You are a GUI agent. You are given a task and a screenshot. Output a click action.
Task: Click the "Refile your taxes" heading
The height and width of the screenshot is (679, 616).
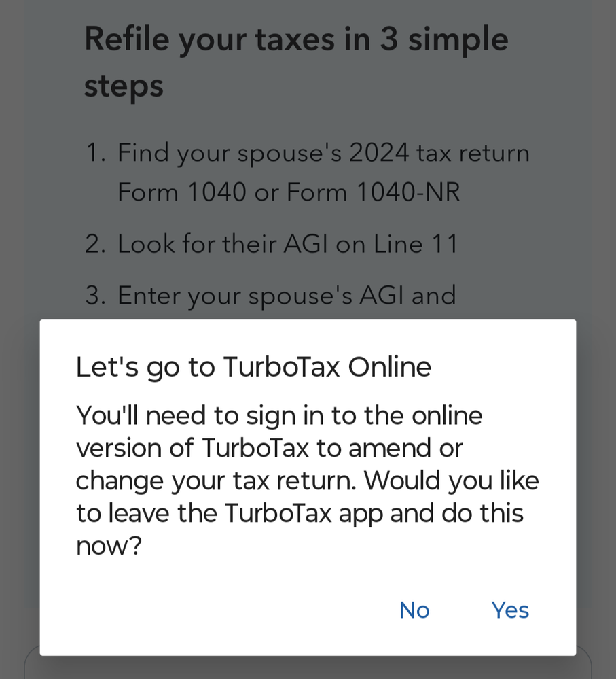[x=296, y=39]
